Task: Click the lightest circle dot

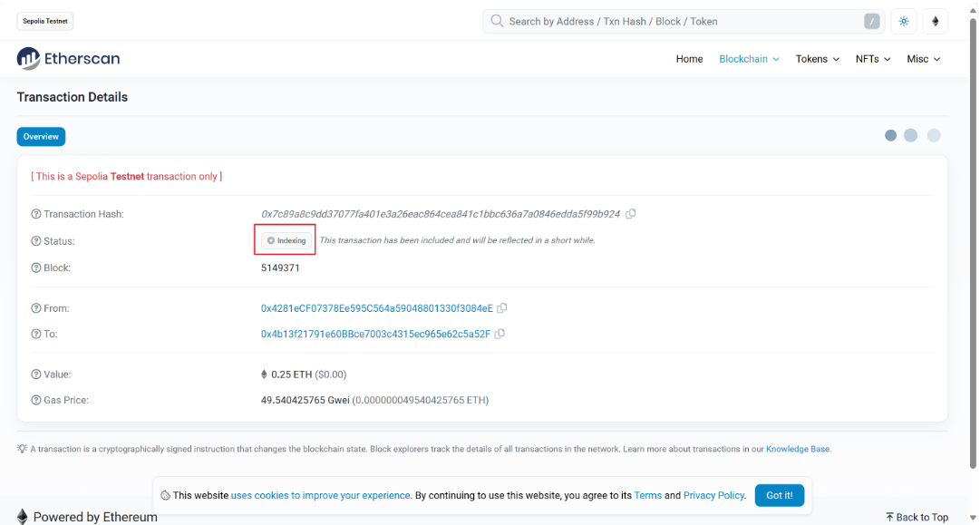Action: (x=934, y=135)
